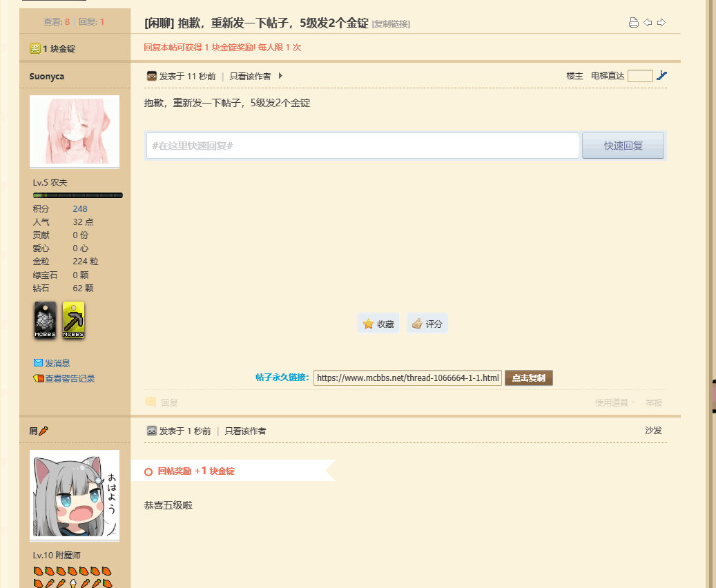Click the 发表于 11 秒前 timestamp
This screenshot has width=716, height=588.
(187, 76)
